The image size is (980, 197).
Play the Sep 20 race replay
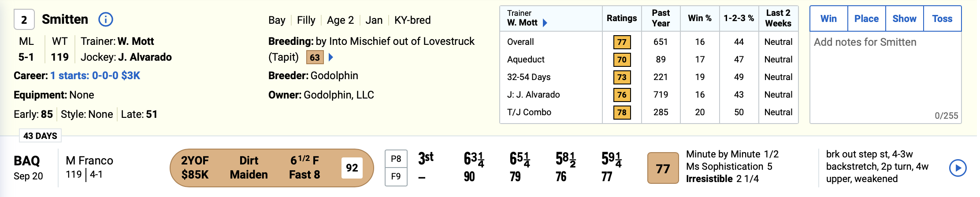click(x=958, y=168)
